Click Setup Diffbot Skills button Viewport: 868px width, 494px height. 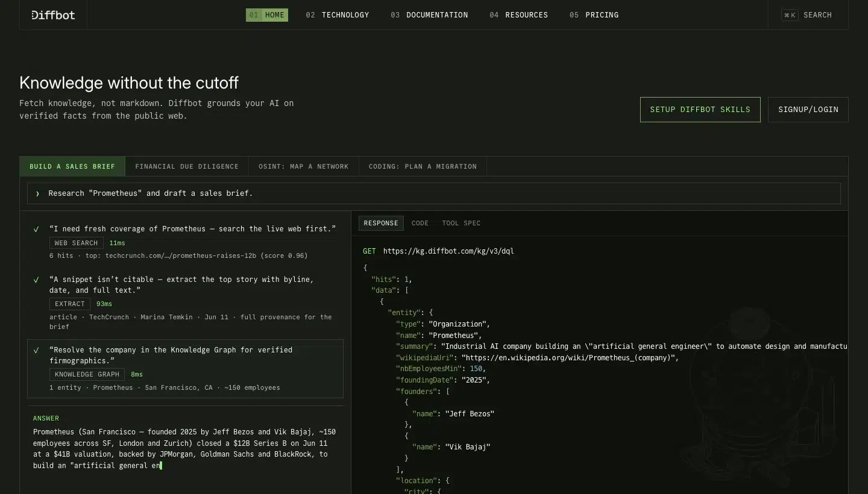tap(700, 110)
